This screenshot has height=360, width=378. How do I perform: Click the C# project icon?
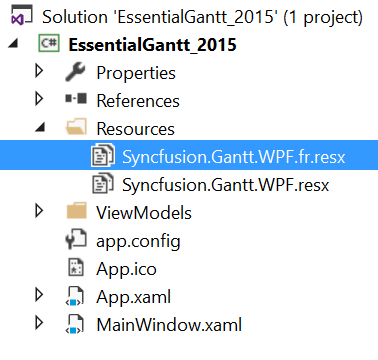(49, 44)
